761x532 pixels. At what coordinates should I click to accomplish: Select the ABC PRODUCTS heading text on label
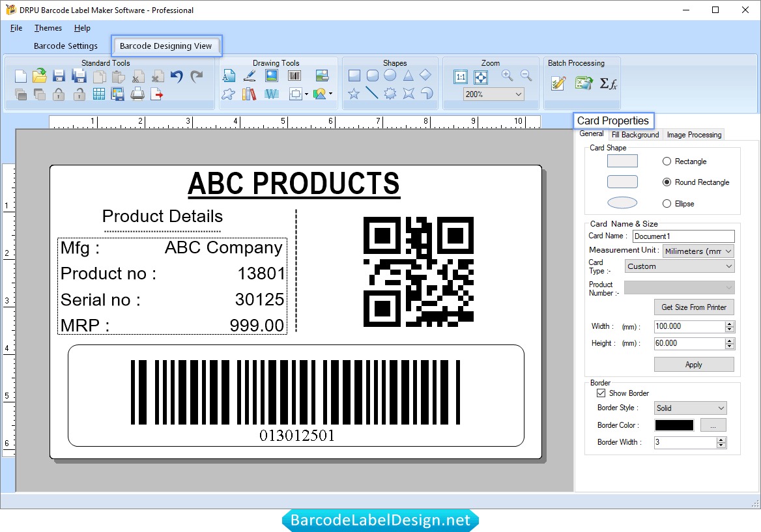click(294, 184)
